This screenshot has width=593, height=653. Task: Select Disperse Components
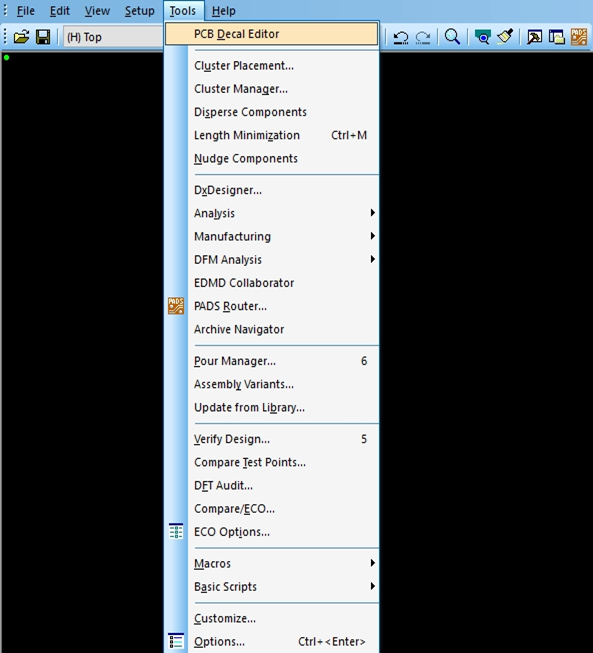click(272, 112)
